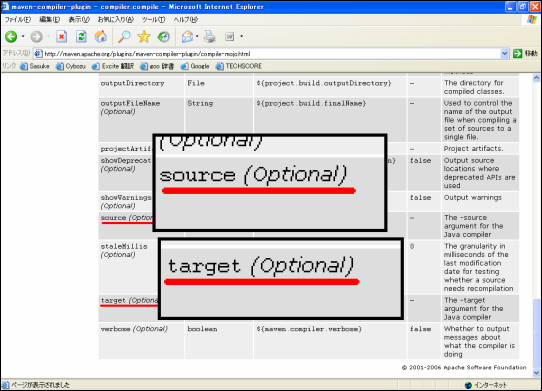The image size is (542, 391).
Task: Click the ${maven.compiler.verbose} expression cell
Action: 309,329
